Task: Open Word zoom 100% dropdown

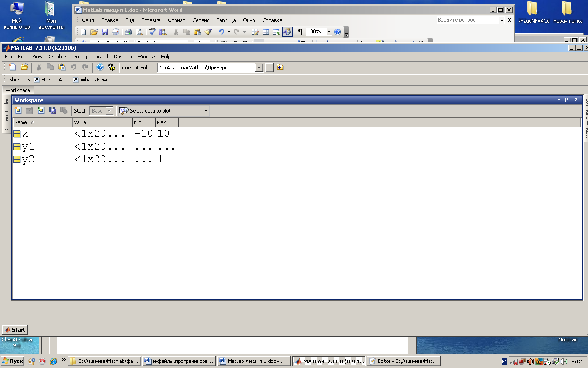Action: click(x=329, y=32)
